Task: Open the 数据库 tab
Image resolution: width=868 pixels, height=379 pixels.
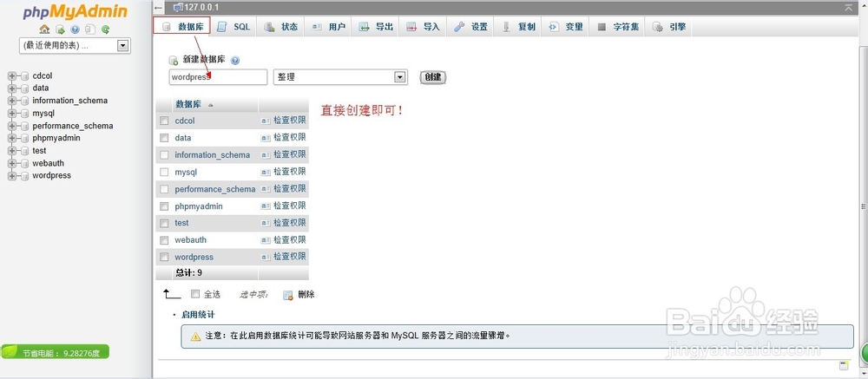Action: pos(181,27)
